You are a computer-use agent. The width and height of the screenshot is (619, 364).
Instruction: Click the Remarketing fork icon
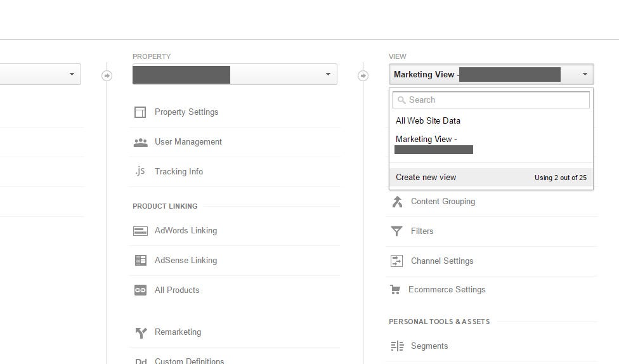pyautogui.click(x=141, y=333)
